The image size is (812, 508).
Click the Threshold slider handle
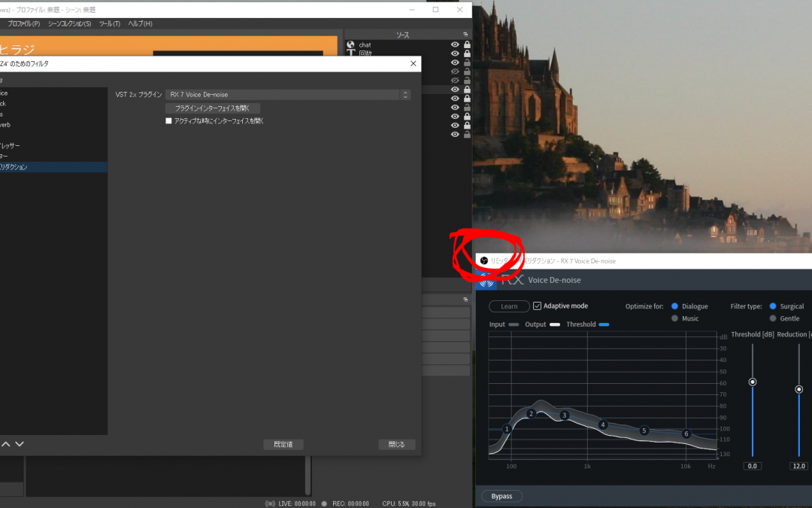[x=752, y=382]
